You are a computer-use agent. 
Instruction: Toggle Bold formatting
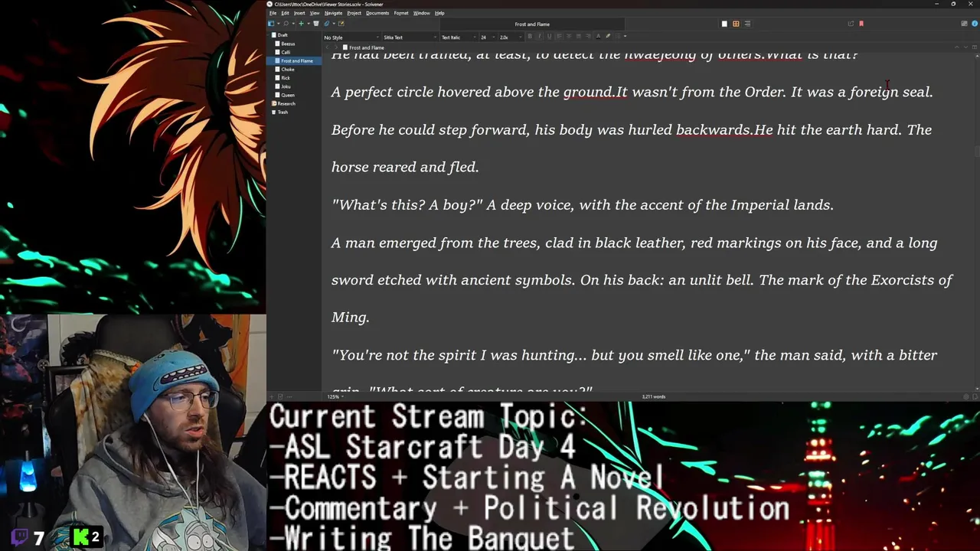pos(530,37)
